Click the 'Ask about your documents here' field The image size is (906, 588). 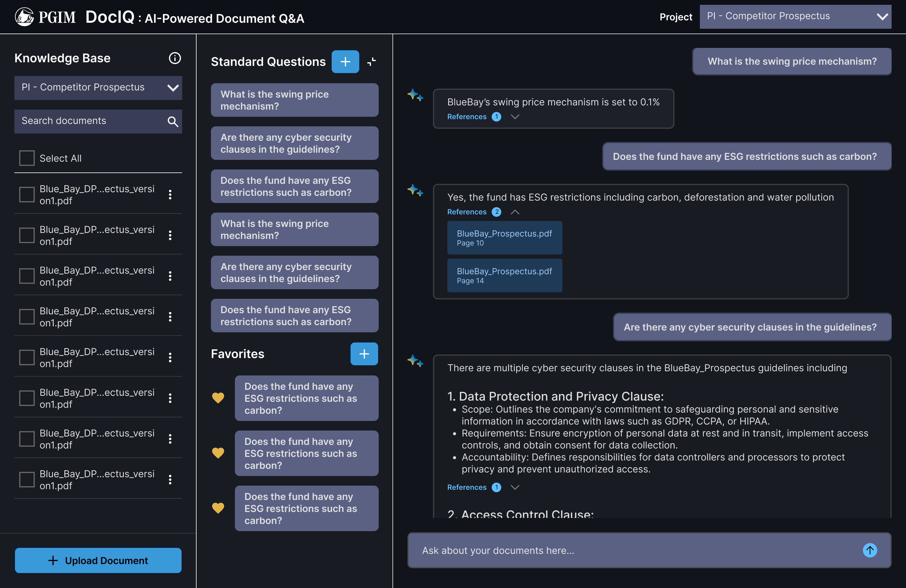[649, 550]
